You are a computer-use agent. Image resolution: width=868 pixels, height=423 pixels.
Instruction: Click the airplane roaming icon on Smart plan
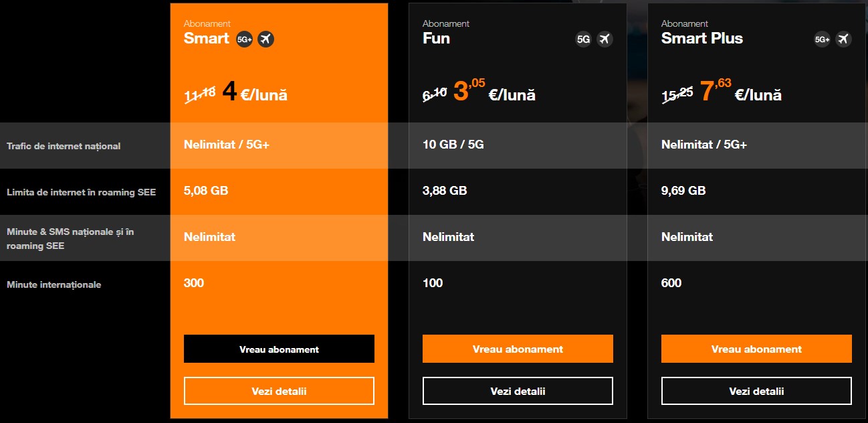point(266,39)
